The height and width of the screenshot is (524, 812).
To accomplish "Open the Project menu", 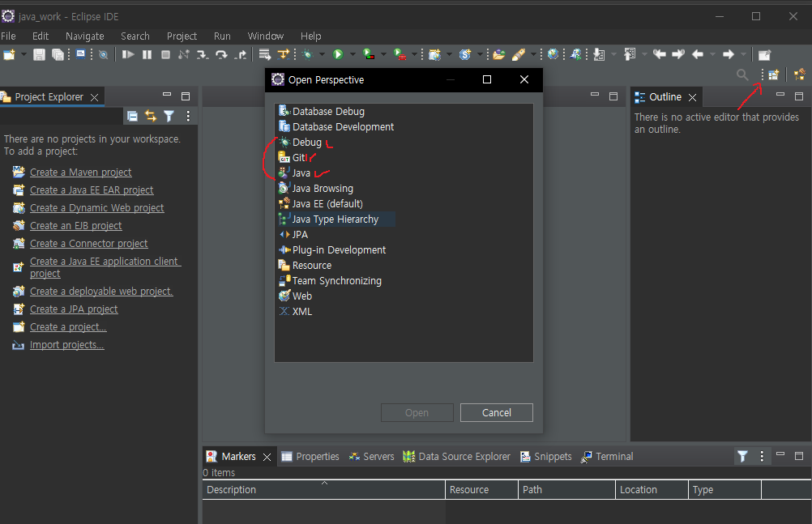I will pyautogui.click(x=182, y=36).
